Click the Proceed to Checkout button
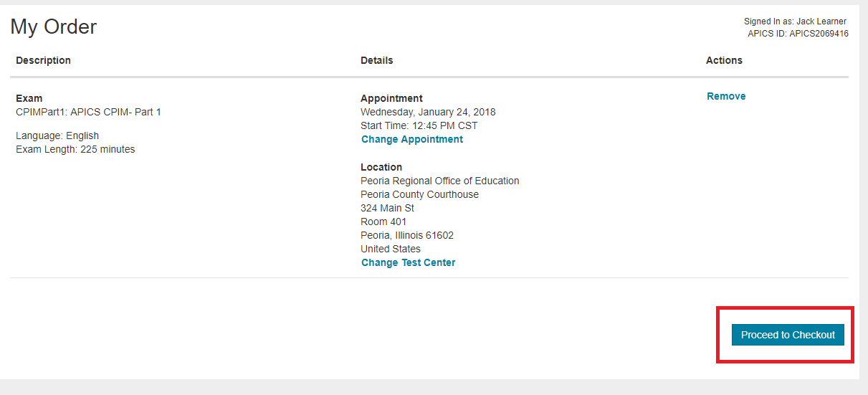Viewport: 868px width, 395px height. (x=788, y=335)
